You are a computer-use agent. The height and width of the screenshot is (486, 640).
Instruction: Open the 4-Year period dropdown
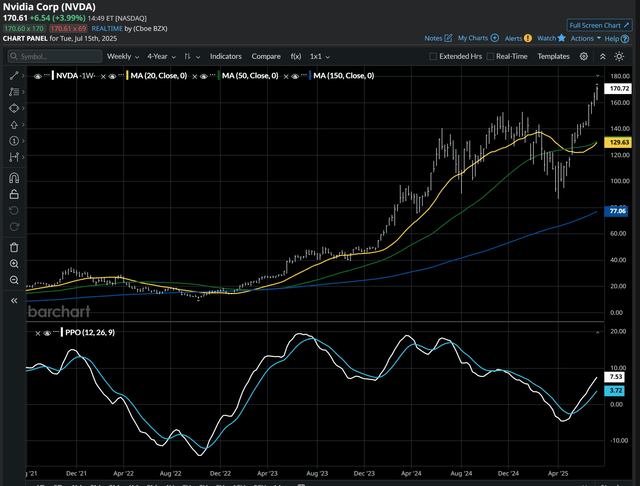point(161,56)
